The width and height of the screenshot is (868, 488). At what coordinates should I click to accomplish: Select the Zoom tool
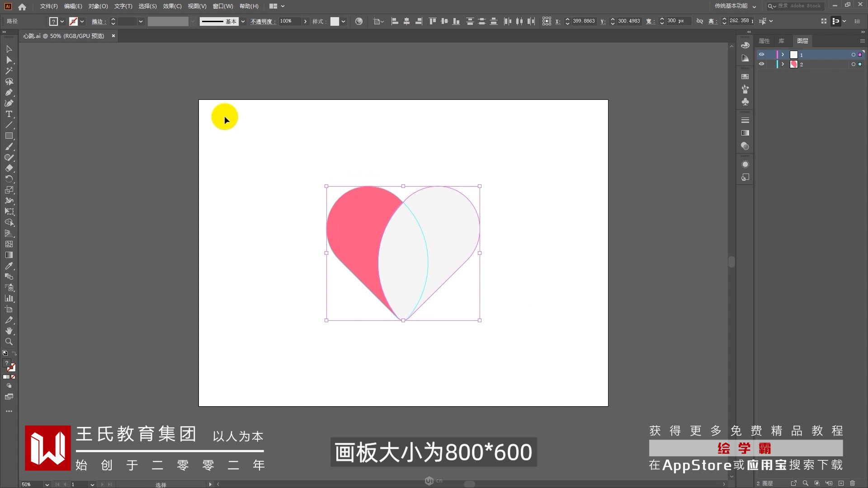[9, 342]
